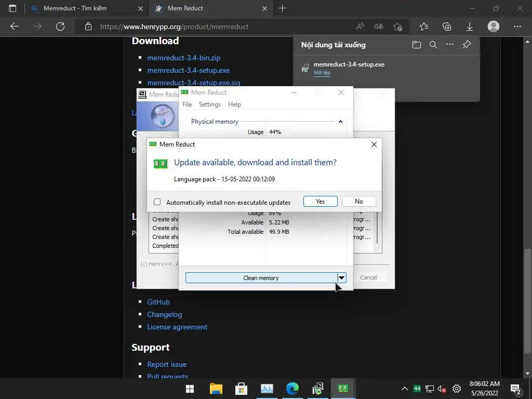Viewport: 532px width, 399px height.
Task: Click Cancel in the setup window
Action: click(368, 277)
